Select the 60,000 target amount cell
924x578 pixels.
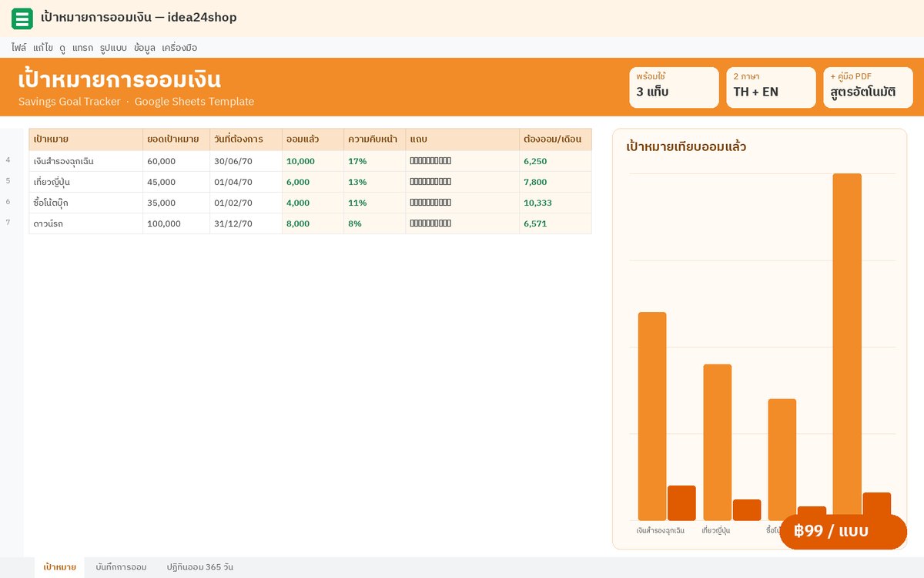pyautogui.click(x=176, y=161)
